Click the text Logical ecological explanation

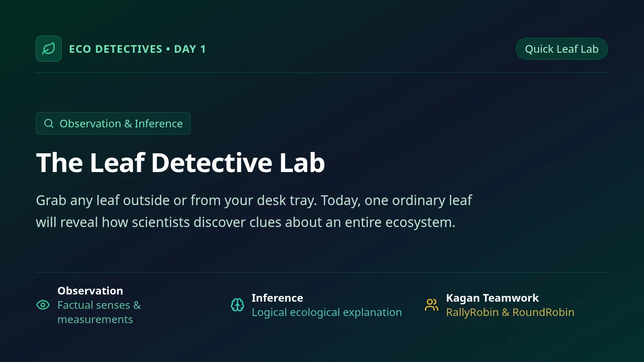click(x=327, y=312)
